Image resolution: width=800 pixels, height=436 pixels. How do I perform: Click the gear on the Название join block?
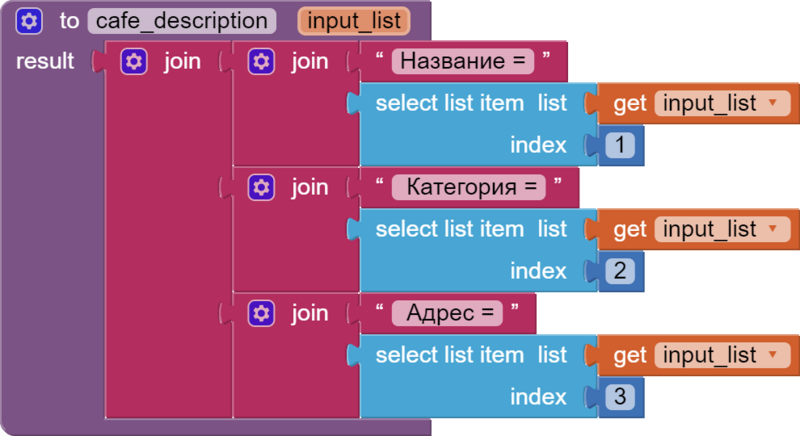pos(262,62)
